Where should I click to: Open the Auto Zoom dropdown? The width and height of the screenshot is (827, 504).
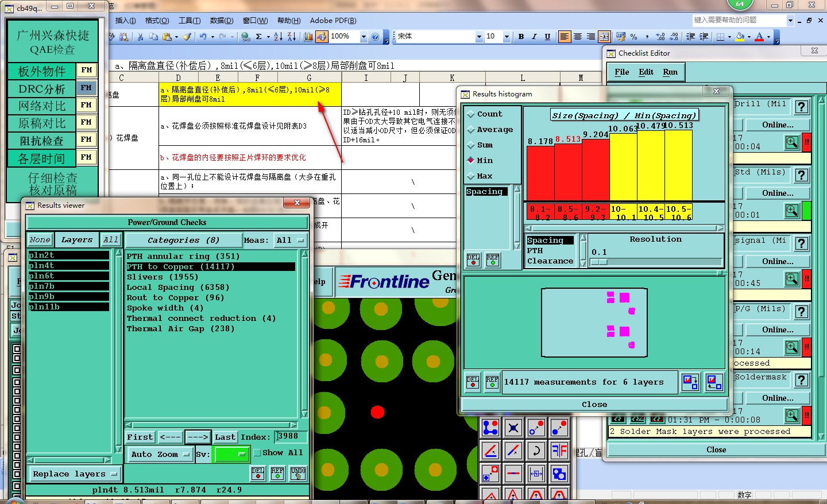pos(160,454)
